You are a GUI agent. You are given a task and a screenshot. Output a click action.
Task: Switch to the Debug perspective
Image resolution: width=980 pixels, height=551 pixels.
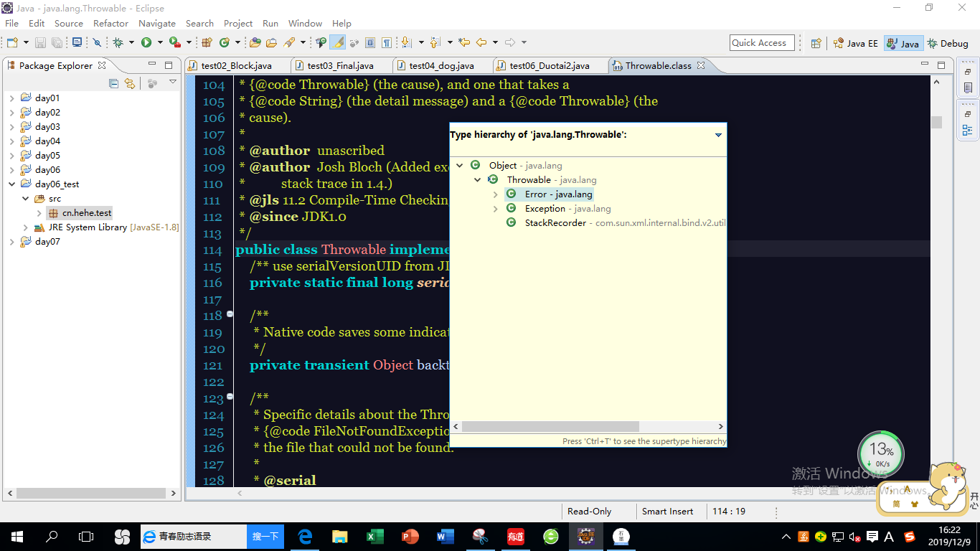pyautogui.click(x=948, y=43)
